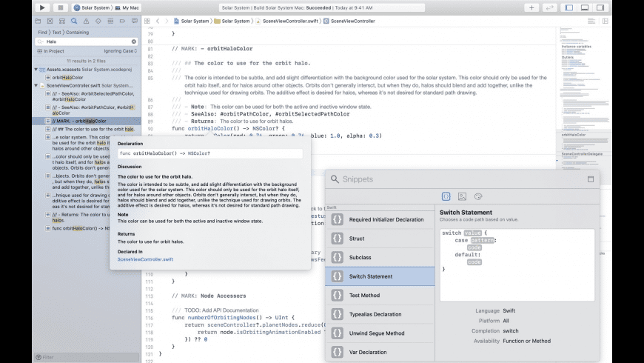Screen dimensions: 644x363
Task: Clear the Halo search text
Action: coord(134,41)
